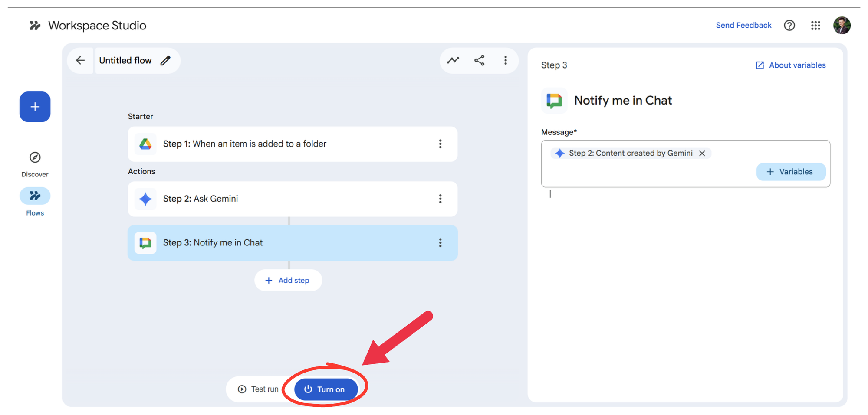This screenshot has width=868, height=415.
Task: Click the Workspace Studio logo icon
Action: click(x=35, y=26)
